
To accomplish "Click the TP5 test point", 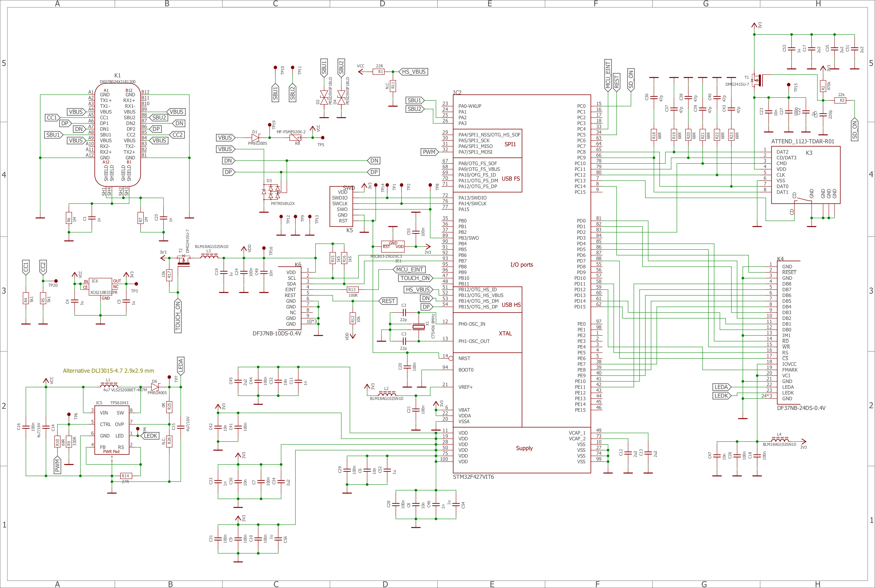I will (x=323, y=138).
